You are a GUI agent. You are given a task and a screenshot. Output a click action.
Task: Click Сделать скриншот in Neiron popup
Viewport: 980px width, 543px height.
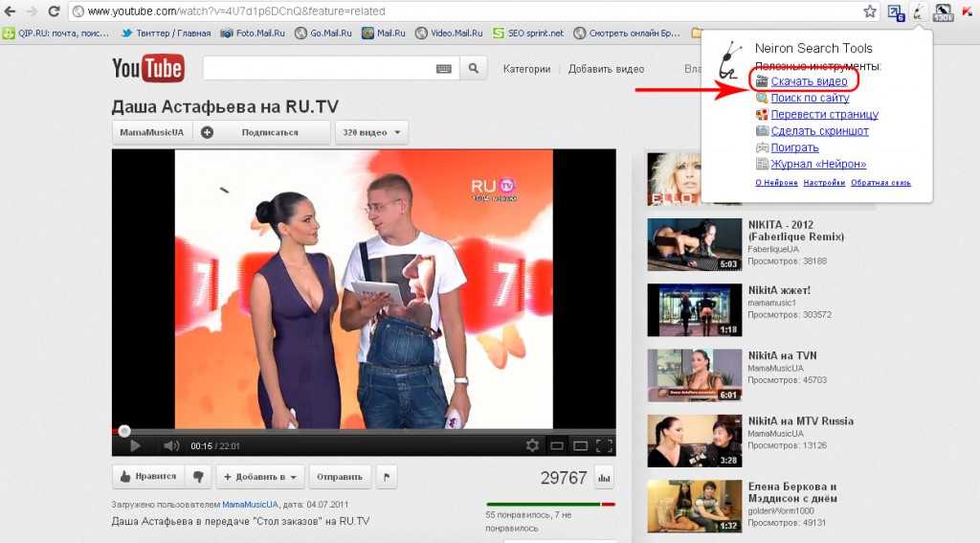point(819,131)
